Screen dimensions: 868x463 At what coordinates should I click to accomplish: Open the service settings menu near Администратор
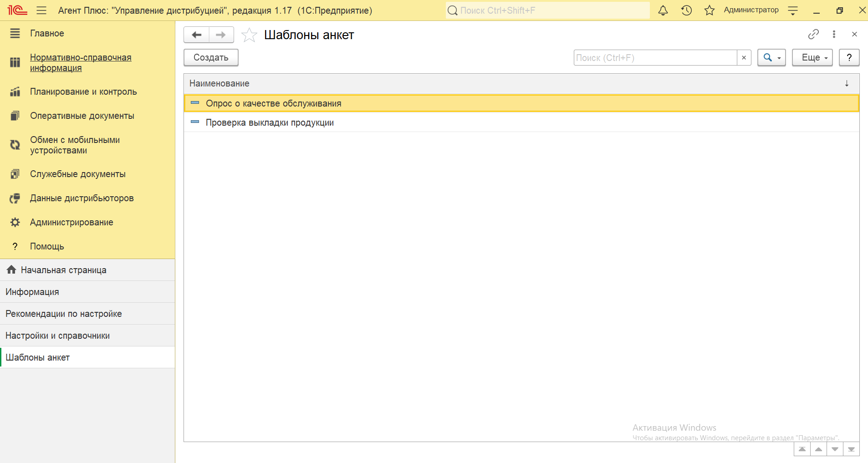click(793, 10)
